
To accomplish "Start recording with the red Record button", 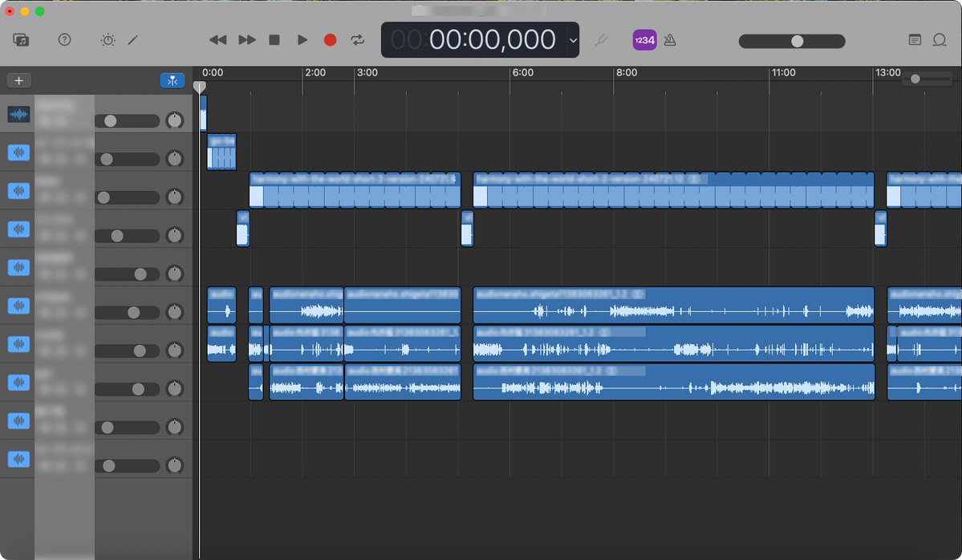I will coord(330,40).
